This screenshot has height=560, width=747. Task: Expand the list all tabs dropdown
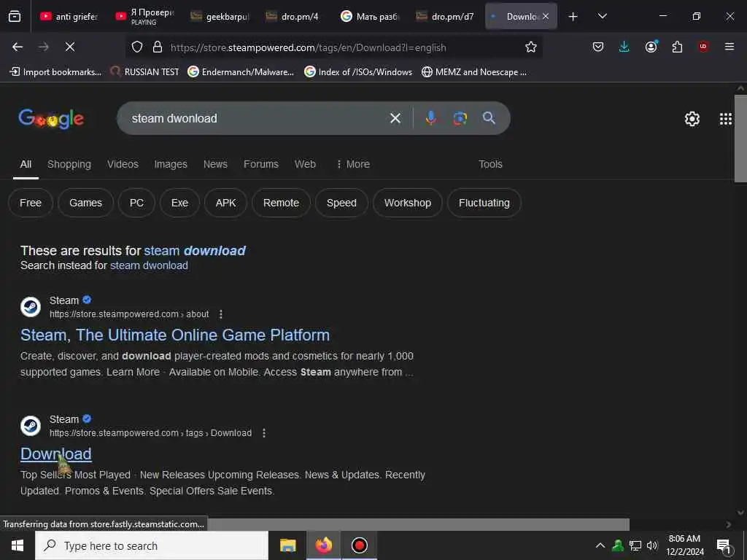tap(602, 16)
